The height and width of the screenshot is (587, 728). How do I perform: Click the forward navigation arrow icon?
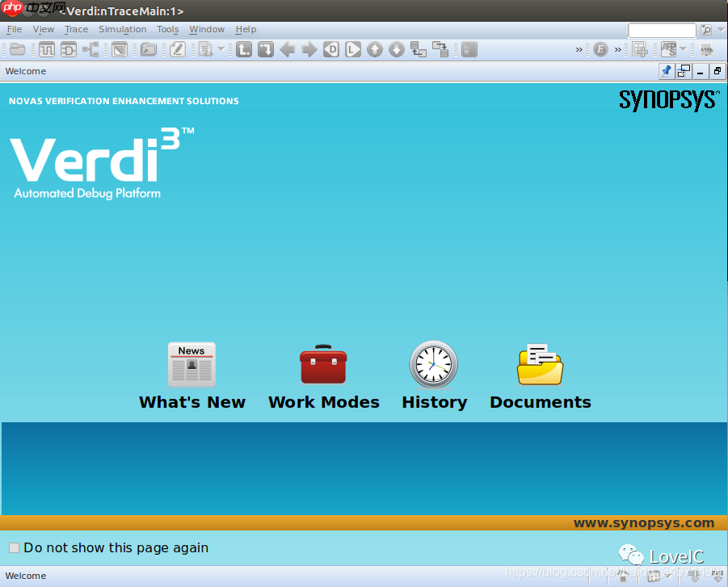point(309,49)
